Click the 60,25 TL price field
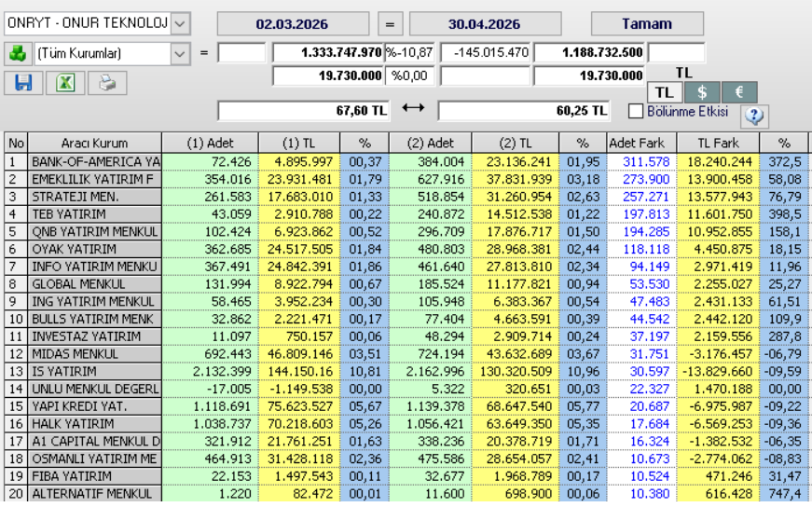 click(x=524, y=111)
